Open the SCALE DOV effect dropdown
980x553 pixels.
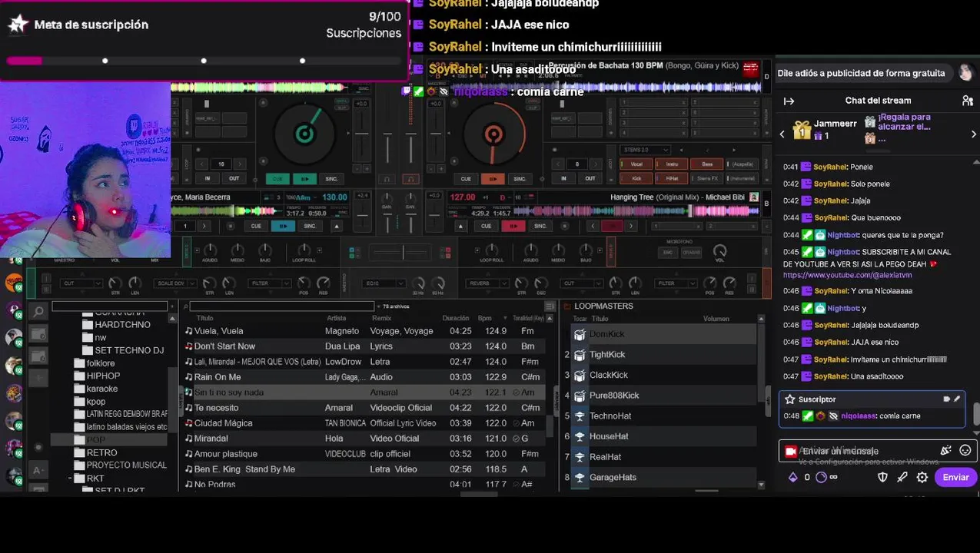click(175, 283)
